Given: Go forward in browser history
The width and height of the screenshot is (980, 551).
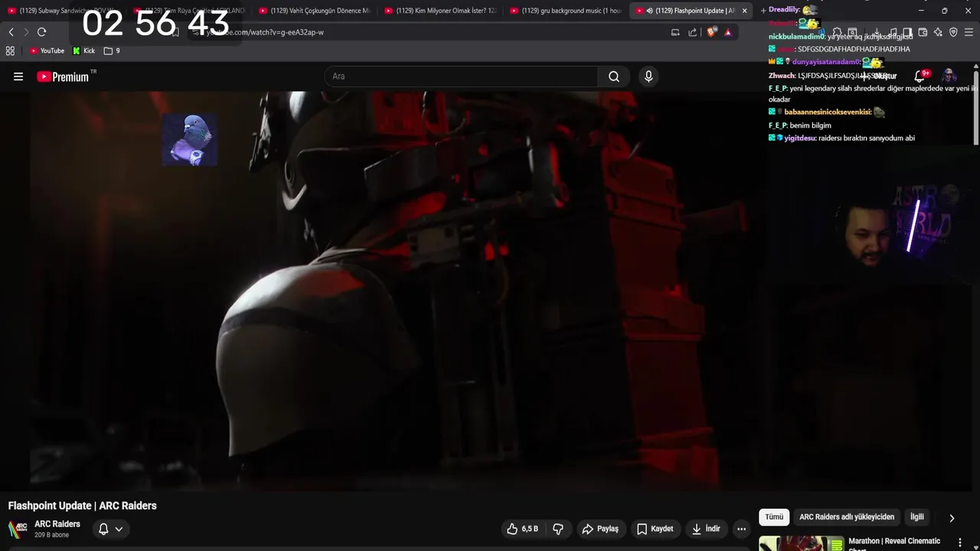Looking at the screenshot, I should pos(26,32).
